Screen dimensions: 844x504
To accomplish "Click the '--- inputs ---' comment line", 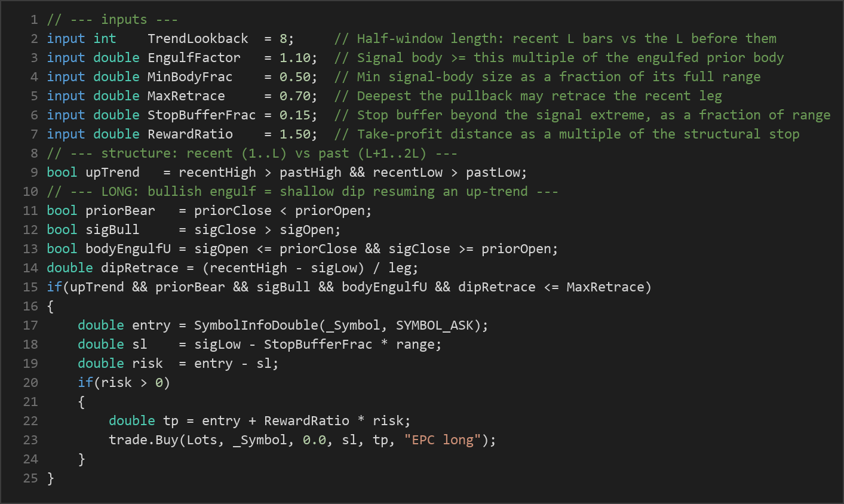I will (97, 20).
